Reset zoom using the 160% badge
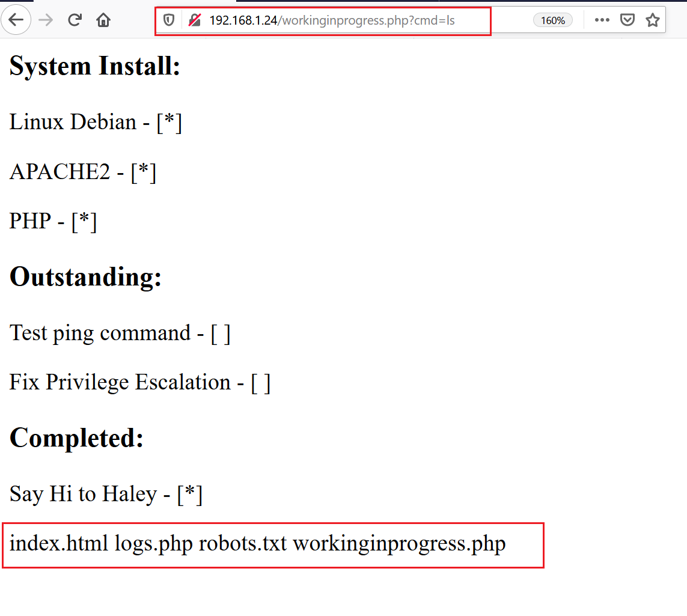The image size is (687, 616). click(x=552, y=20)
